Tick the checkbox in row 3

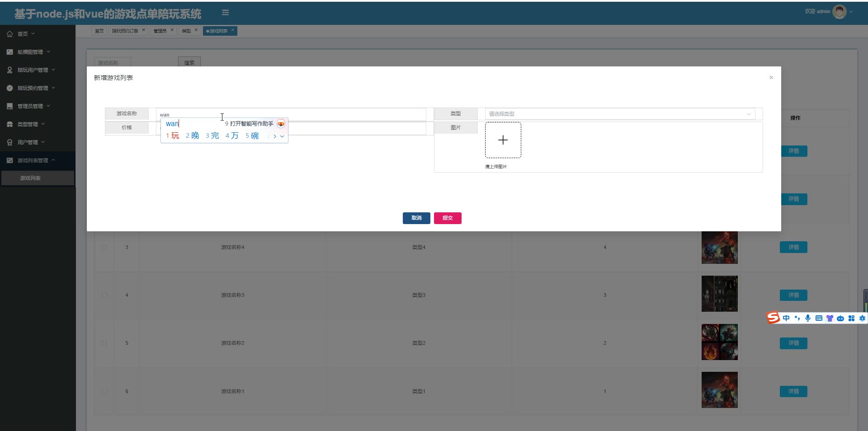(x=104, y=247)
